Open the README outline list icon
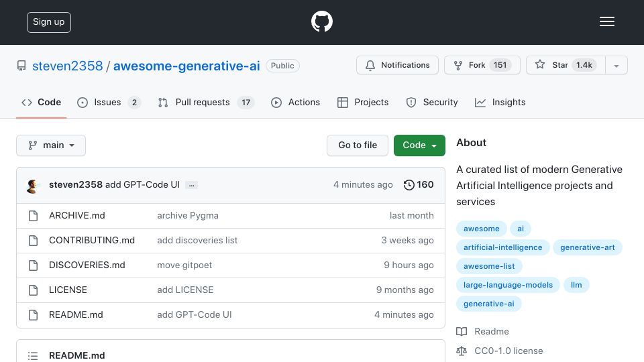This screenshot has height=362, width=644. [33, 356]
